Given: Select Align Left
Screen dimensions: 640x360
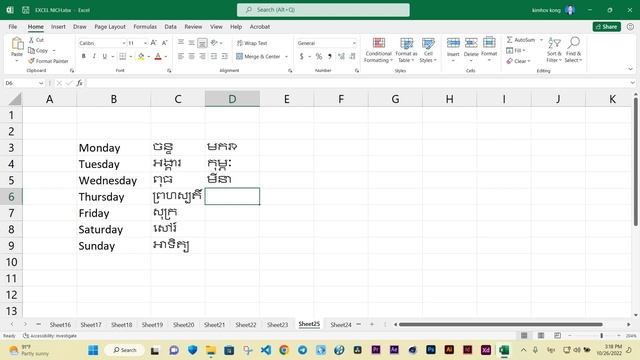Looking at the screenshot, I should (x=181, y=56).
